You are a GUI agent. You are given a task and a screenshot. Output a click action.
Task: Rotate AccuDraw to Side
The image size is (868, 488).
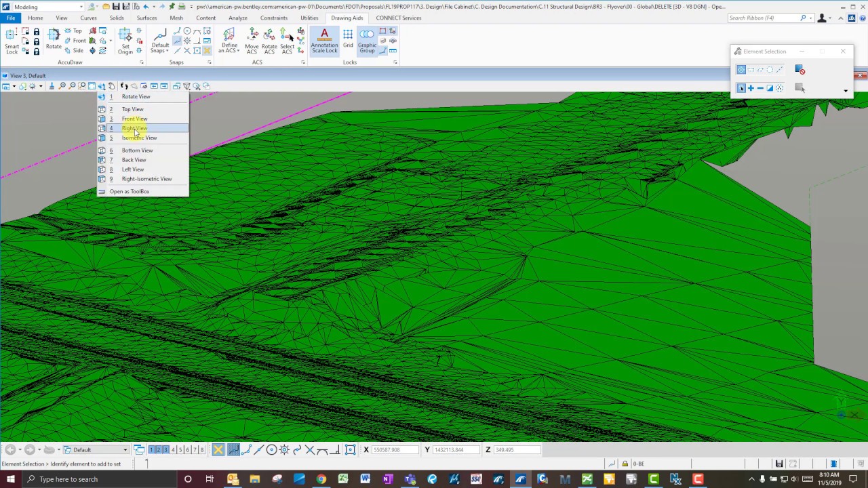[x=74, y=50]
